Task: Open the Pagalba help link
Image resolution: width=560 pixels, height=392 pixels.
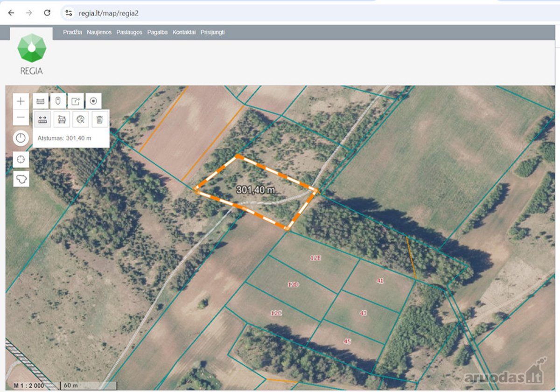Action: pos(157,32)
